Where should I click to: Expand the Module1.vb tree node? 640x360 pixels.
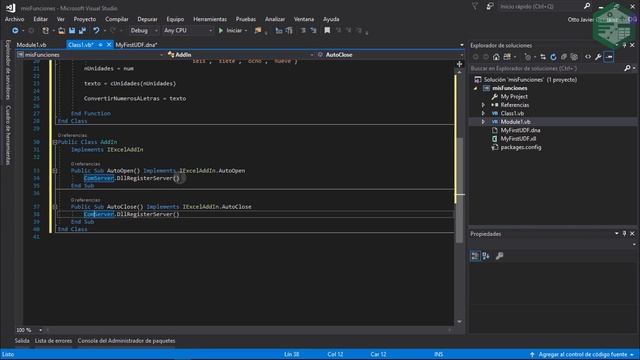483,122
